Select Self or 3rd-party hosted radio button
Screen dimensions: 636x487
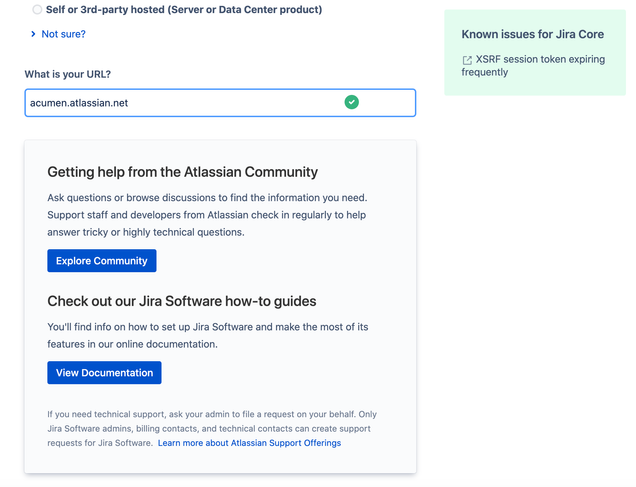pyautogui.click(x=37, y=9)
